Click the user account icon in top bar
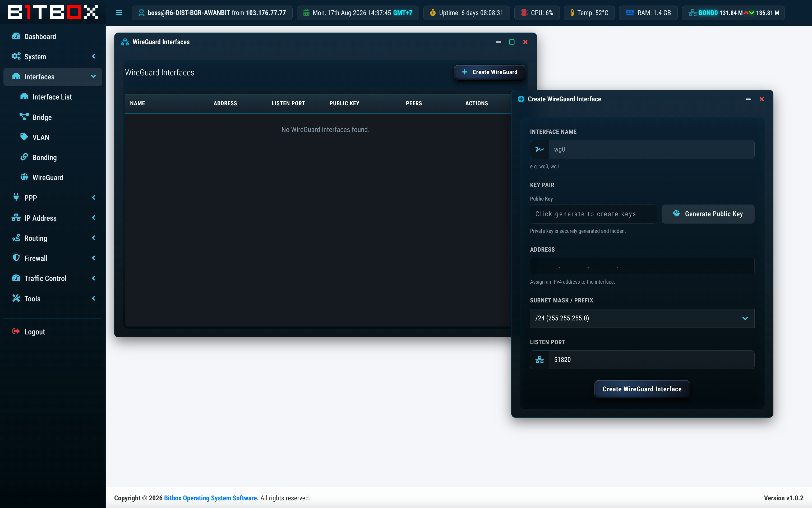The width and height of the screenshot is (812, 508). [141, 13]
